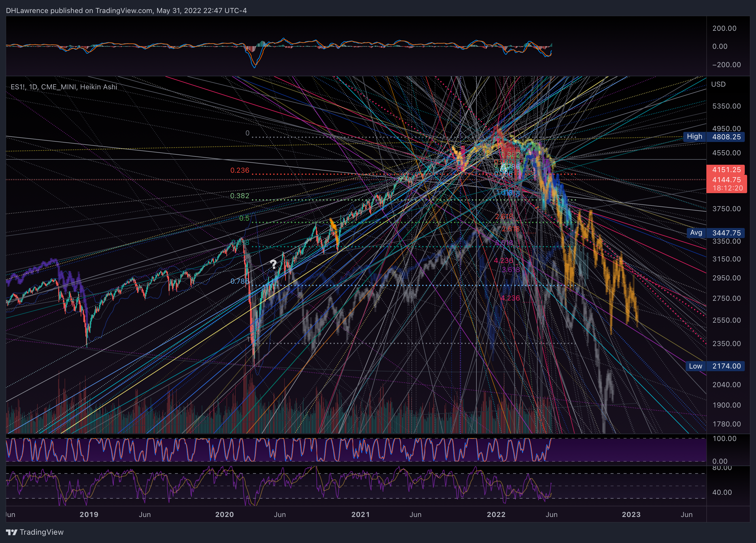Click the TradingView logo in the footer

tap(35, 532)
